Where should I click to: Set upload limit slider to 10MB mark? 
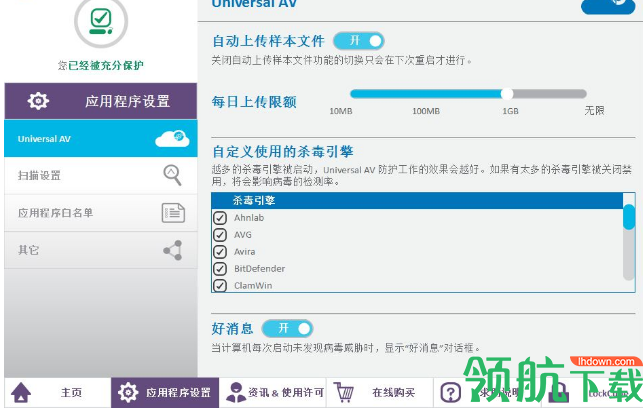point(352,94)
